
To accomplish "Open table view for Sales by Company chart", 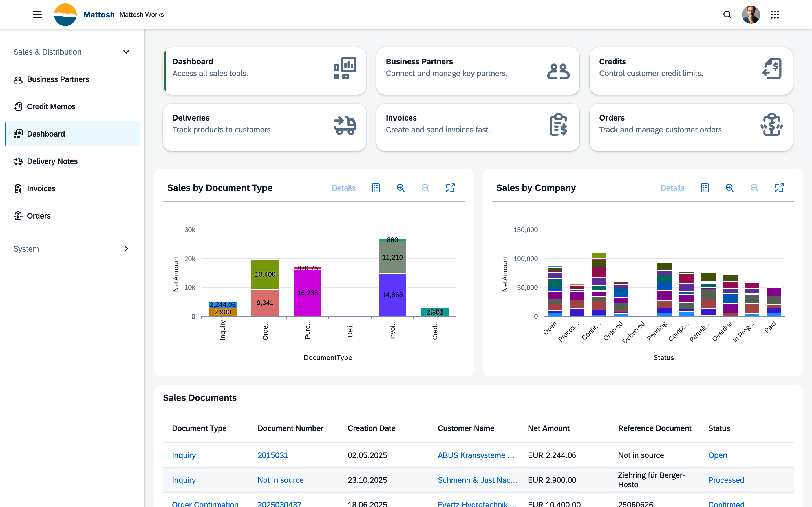I will point(705,188).
